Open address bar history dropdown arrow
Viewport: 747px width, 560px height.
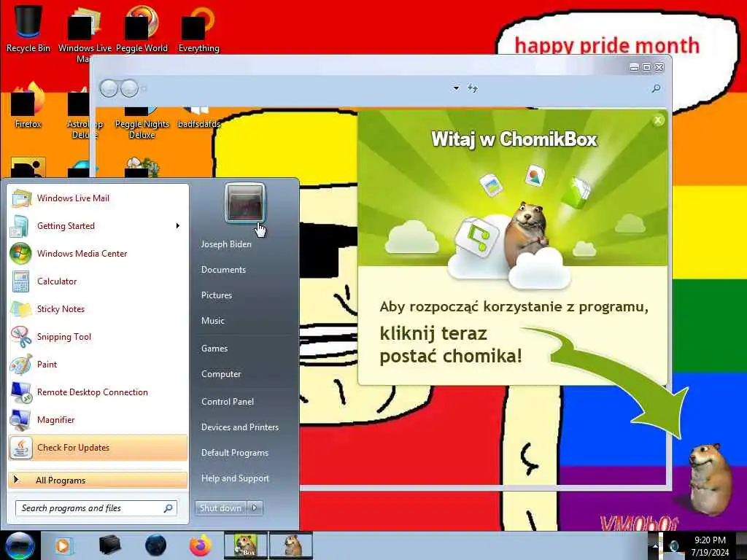point(456,88)
